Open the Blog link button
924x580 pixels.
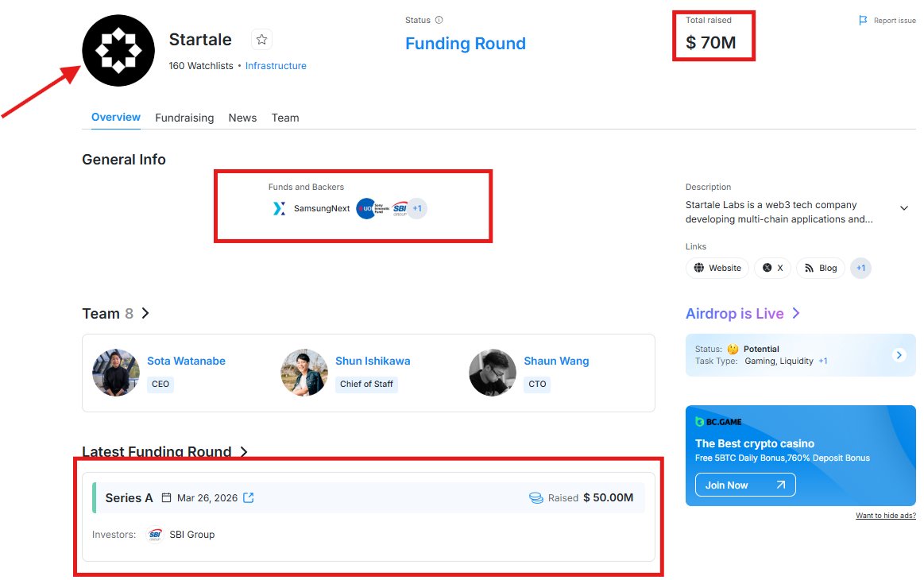(x=821, y=269)
